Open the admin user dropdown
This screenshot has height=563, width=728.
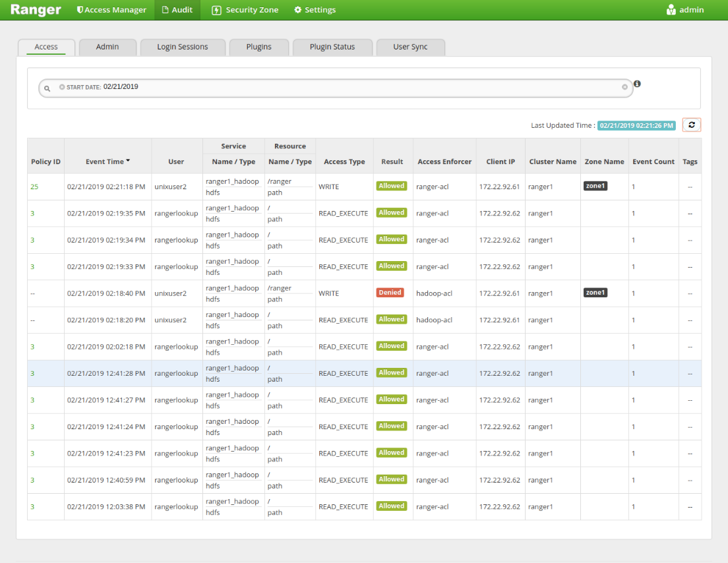tap(685, 10)
